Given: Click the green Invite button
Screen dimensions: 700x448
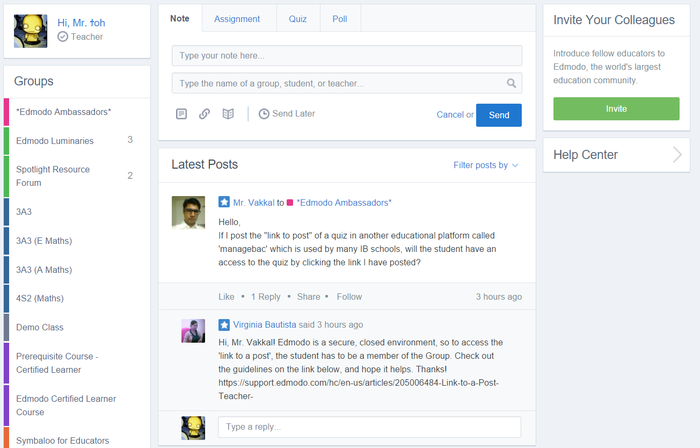Looking at the screenshot, I should point(616,108).
